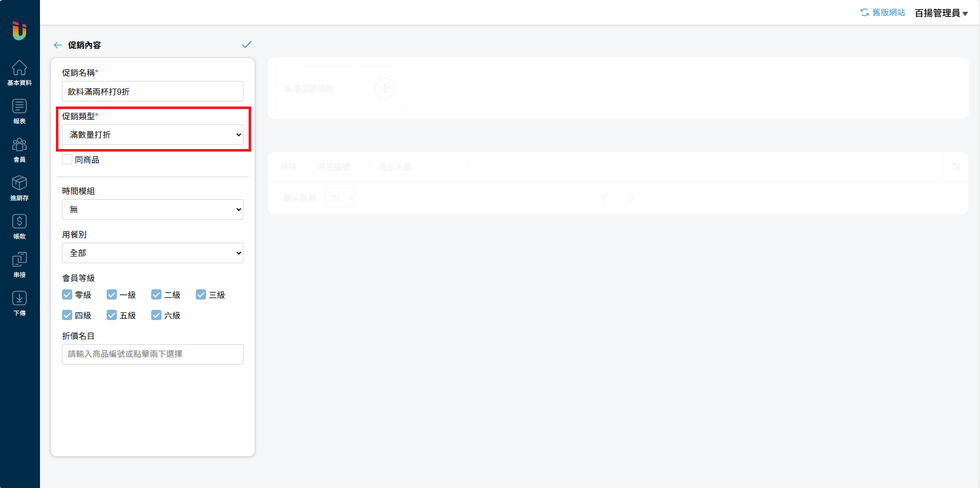This screenshot has width=980, height=488.
Task: Uncheck the 三級 member level
Action: point(201,294)
